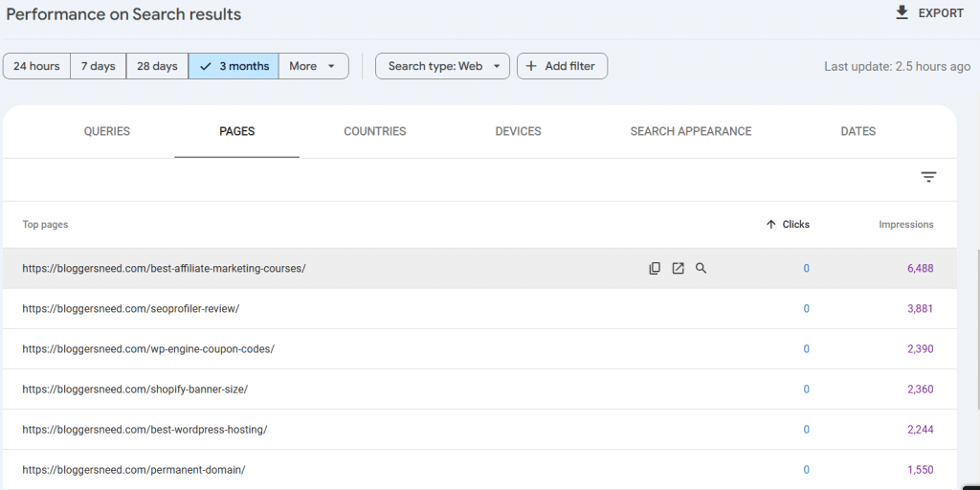The height and width of the screenshot is (490, 980).
Task: Open the Search Appearance tab
Action: click(x=691, y=132)
